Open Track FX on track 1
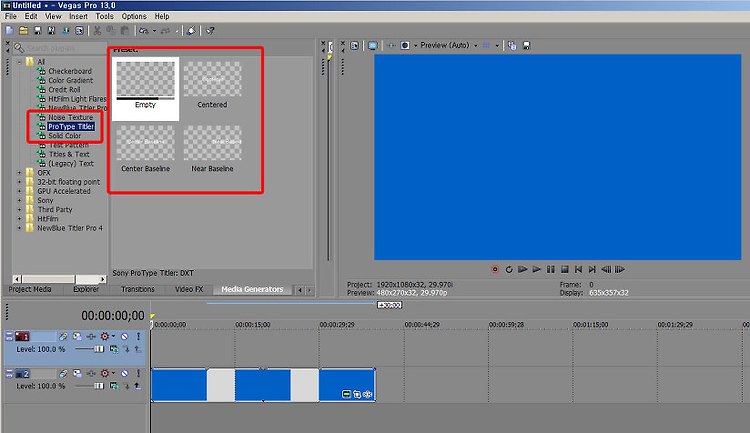750x433 pixels. point(91,336)
